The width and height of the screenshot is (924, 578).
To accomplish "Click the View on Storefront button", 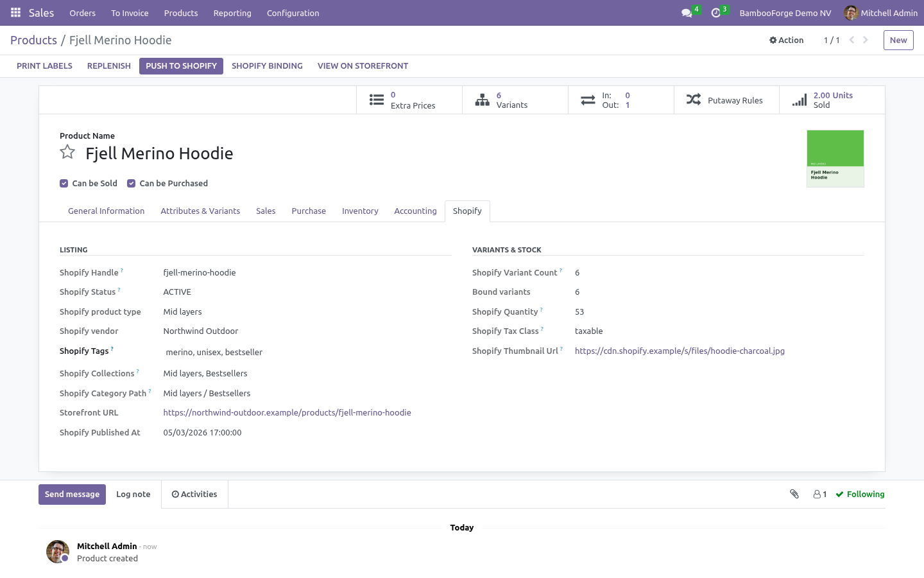I will click(x=363, y=66).
